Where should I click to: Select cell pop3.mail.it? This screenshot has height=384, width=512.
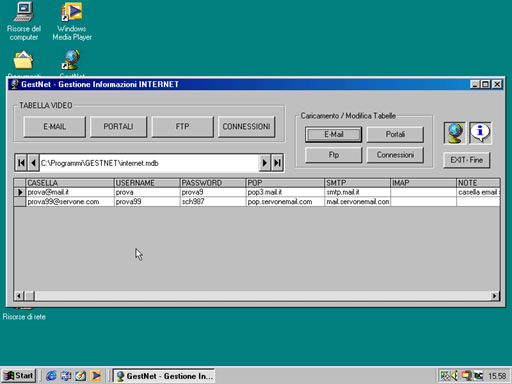(x=285, y=192)
